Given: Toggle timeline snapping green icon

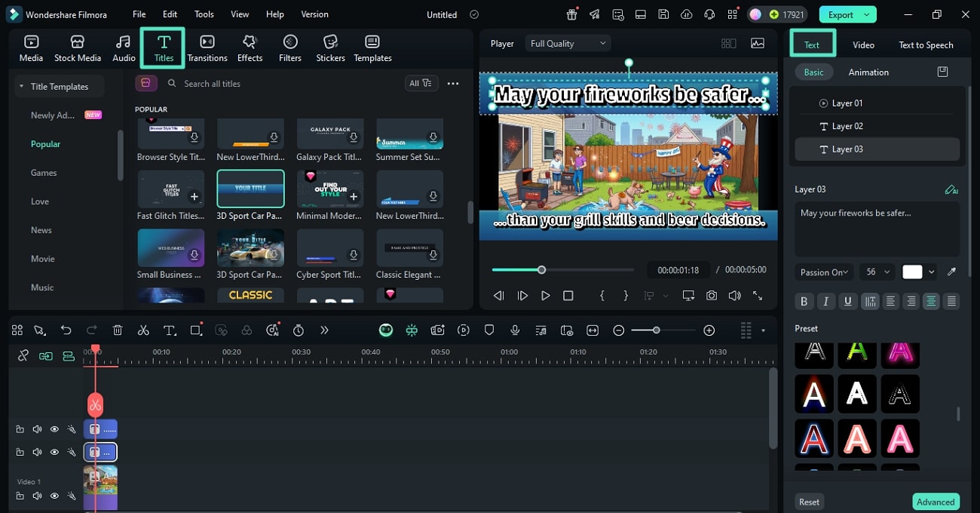Looking at the screenshot, I should [x=412, y=330].
